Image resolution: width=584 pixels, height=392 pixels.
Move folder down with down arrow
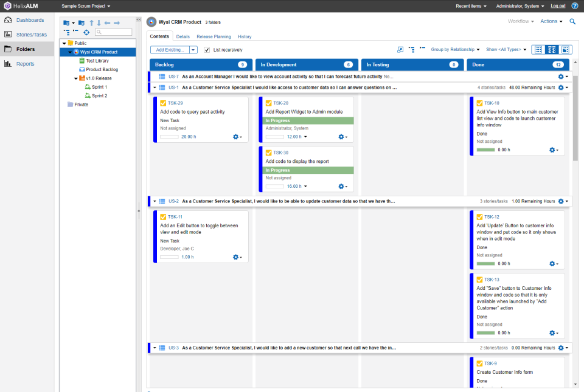coord(99,23)
